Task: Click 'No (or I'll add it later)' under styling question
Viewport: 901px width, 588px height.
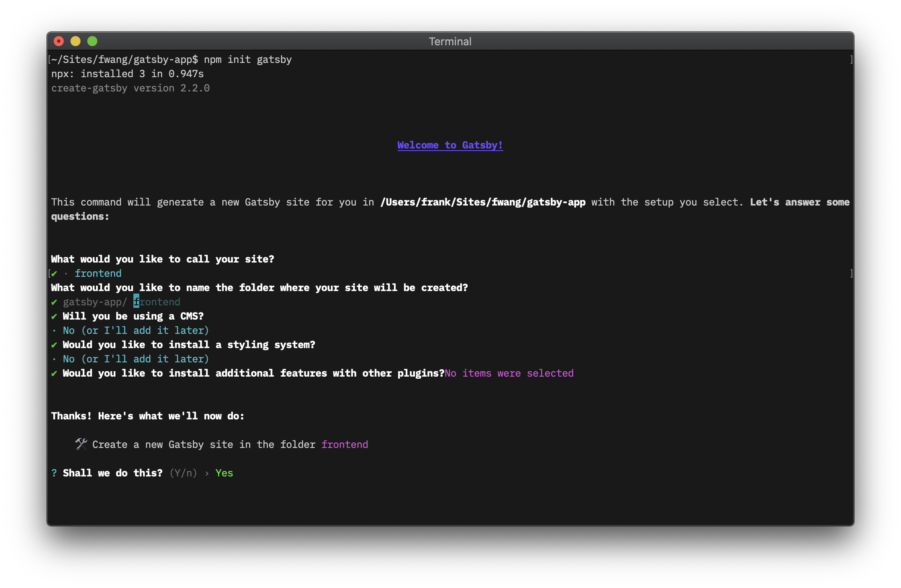Action: [x=136, y=359]
